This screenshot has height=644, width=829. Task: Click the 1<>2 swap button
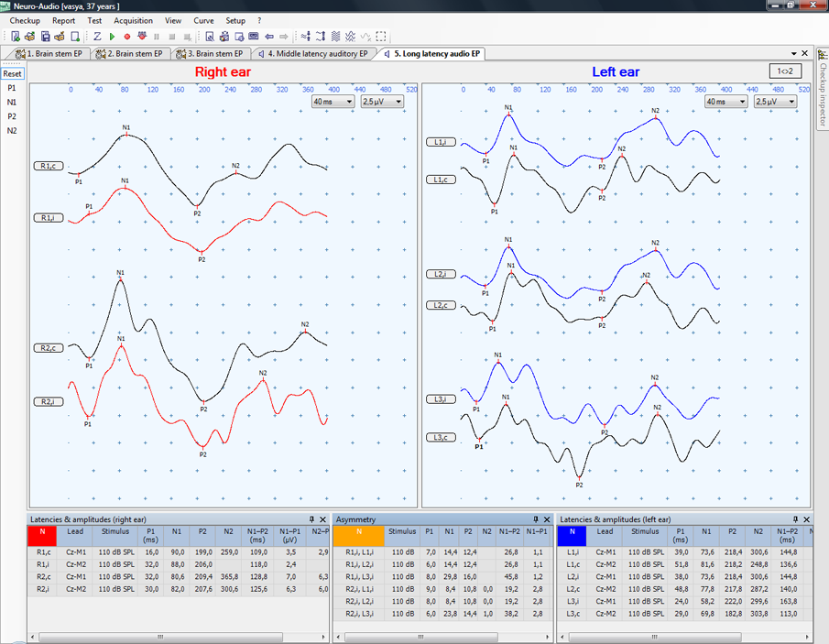point(785,71)
